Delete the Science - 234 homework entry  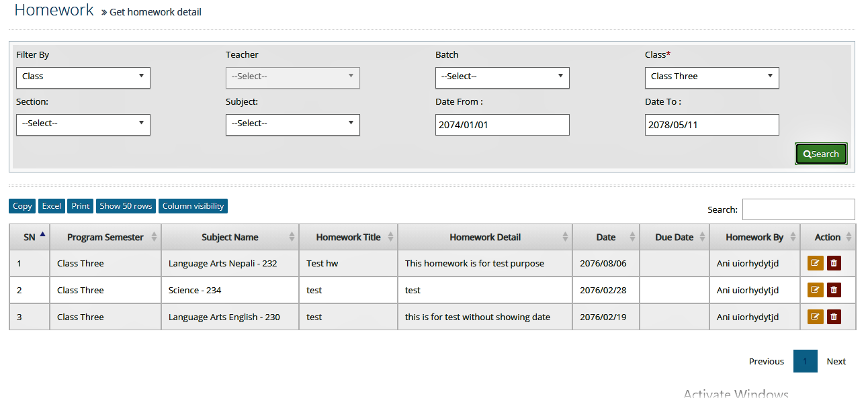pos(834,290)
